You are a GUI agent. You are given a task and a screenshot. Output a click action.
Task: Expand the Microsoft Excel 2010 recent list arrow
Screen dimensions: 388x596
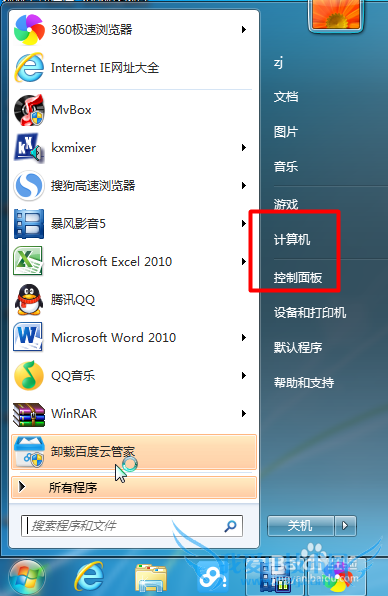coord(244,262)
